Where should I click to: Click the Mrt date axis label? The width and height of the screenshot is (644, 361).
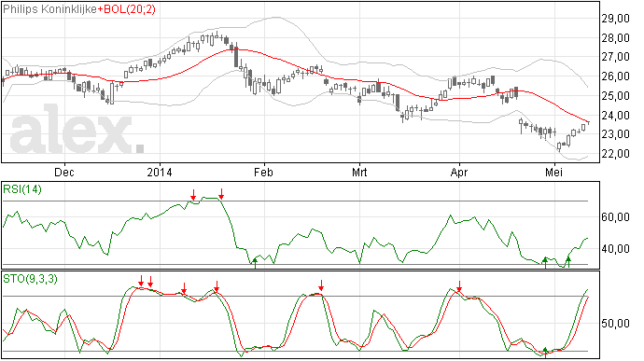point(359,172)
